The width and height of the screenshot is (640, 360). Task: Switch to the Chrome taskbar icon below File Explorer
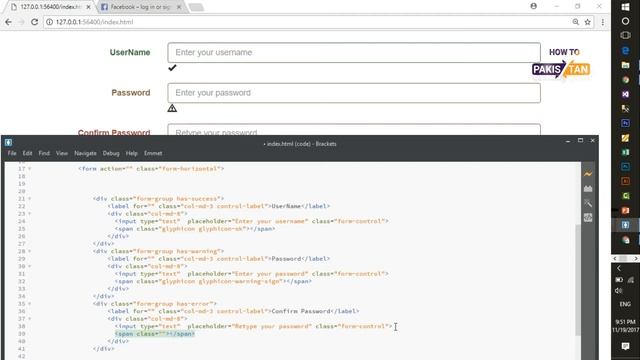tap(625, 80)
